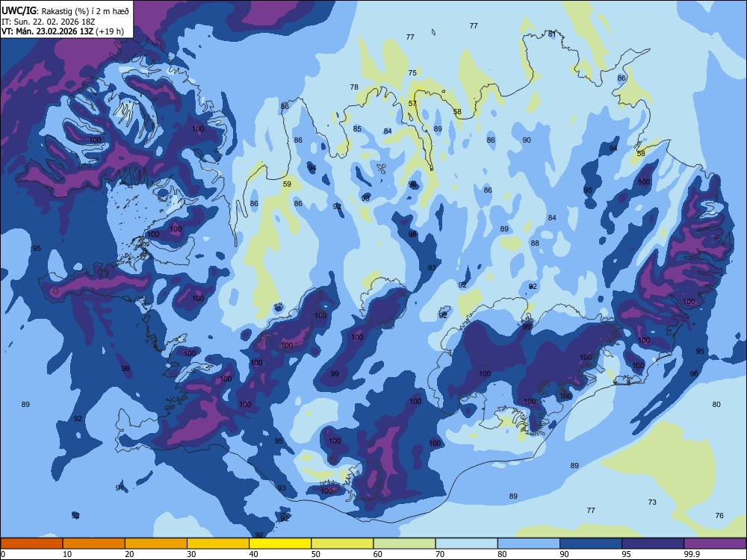This screenshot has width=747, height=560.
Task: Pick the pale blue 70–80 legend swatch
Action: (x=466, y=544)
